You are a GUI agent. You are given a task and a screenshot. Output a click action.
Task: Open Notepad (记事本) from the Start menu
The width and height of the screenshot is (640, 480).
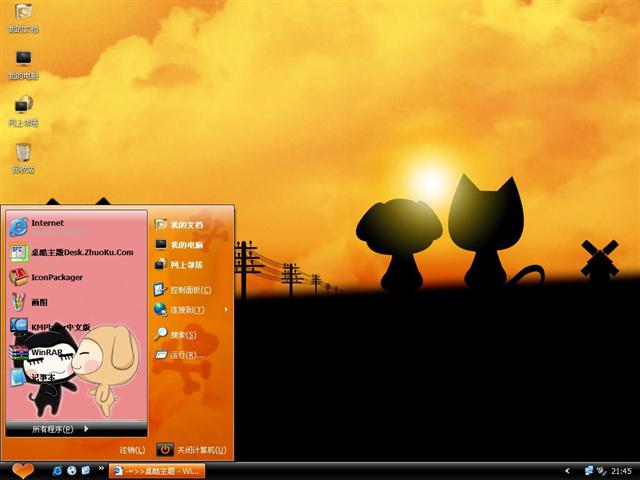click(x=76, y=378)
